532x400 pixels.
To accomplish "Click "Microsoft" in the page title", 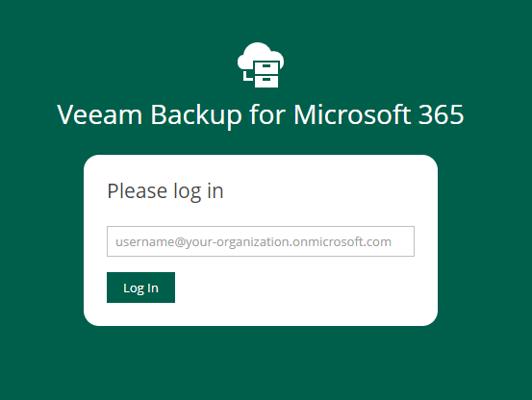I will click(x=352, y=114).
